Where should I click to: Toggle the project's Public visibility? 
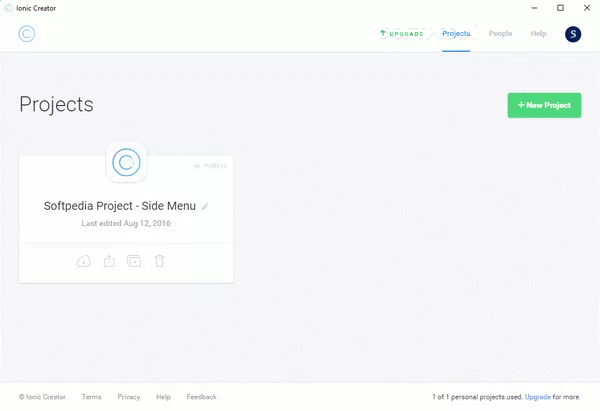click(x=211, y=165)
